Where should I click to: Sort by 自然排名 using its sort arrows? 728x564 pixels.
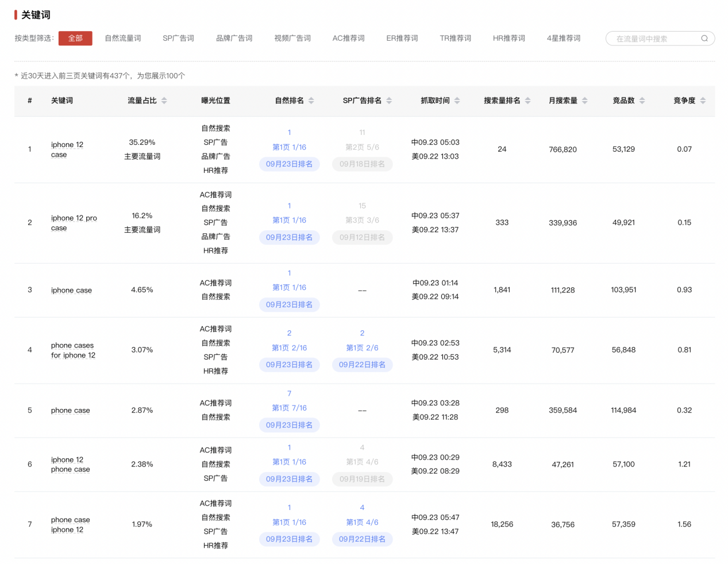[311, 100]
